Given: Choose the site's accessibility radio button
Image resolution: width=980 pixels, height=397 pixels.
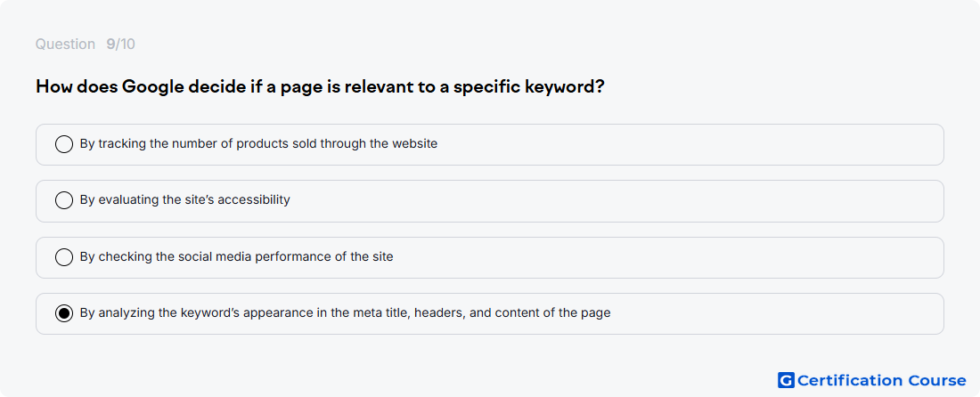Looking at the screenshot, I should click(x=64, y=200).
